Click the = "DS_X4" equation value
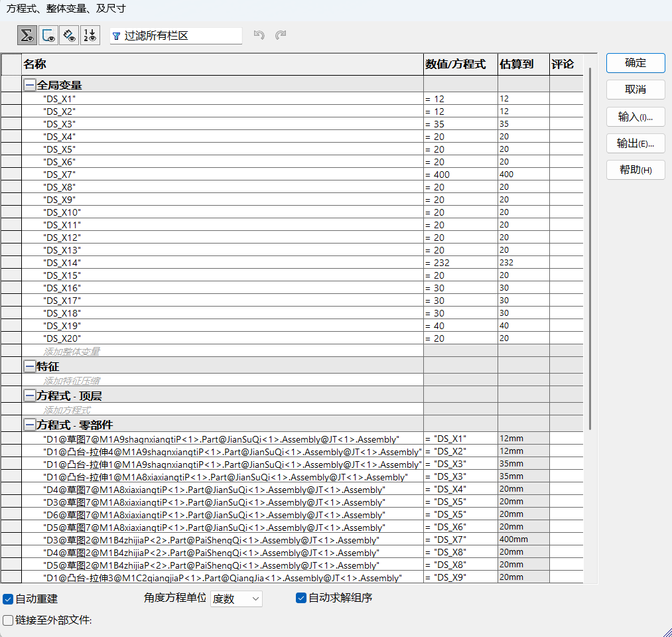This screenshot has height=637, width=672. 460,489
